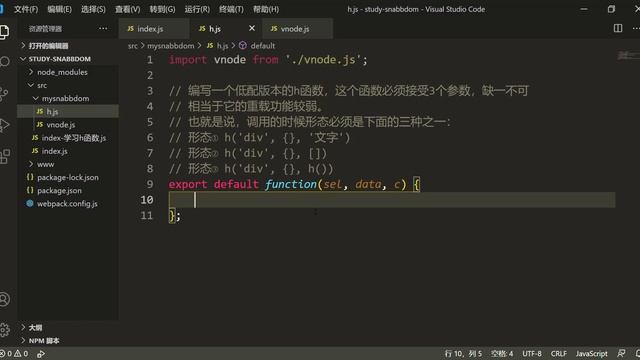Switch to the index.js editor tab

[154, 29]
